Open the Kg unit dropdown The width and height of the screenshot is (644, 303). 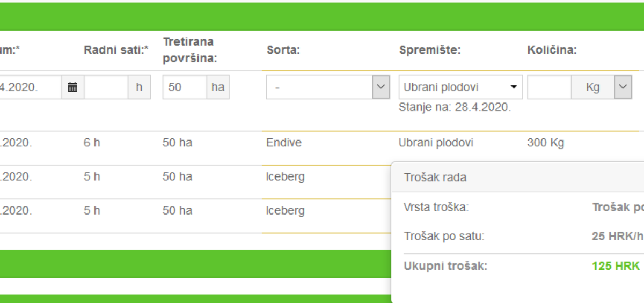pos(623,87)
